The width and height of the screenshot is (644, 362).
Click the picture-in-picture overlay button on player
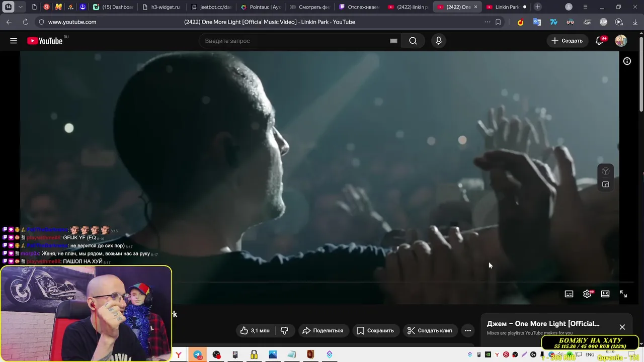coord(606,185)
